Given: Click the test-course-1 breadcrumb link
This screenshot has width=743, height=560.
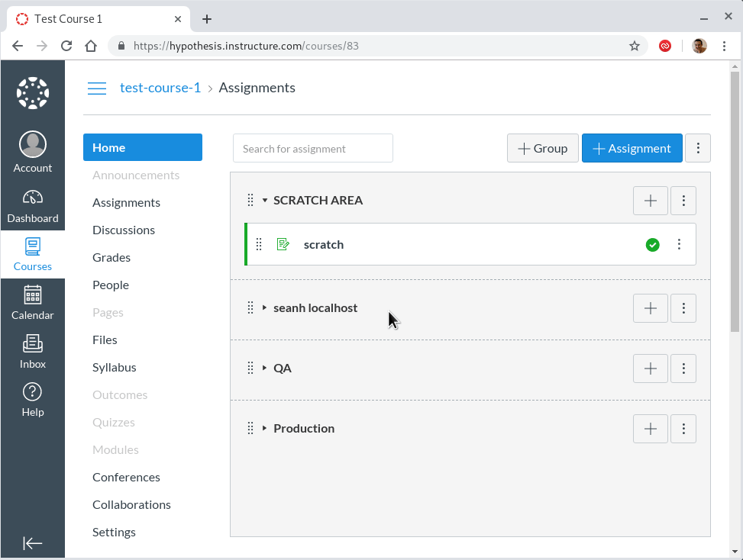Looking at the screenshot, I should [x=160, y=89].
